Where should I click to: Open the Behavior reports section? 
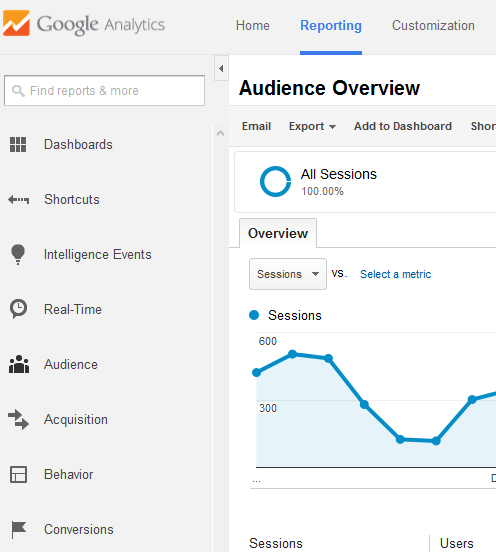[69, 474]
